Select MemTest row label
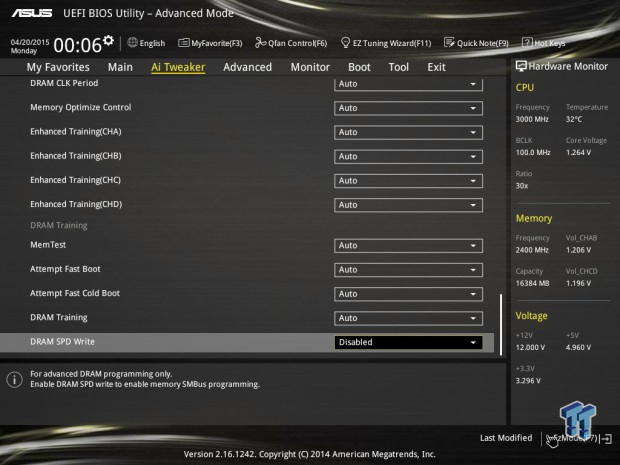 coord(48,245)
